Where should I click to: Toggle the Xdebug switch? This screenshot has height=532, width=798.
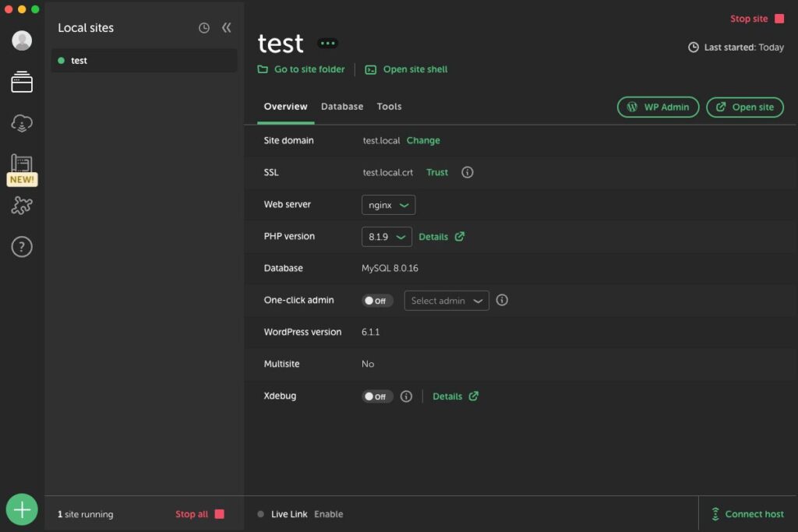click(x=377, y=396)
